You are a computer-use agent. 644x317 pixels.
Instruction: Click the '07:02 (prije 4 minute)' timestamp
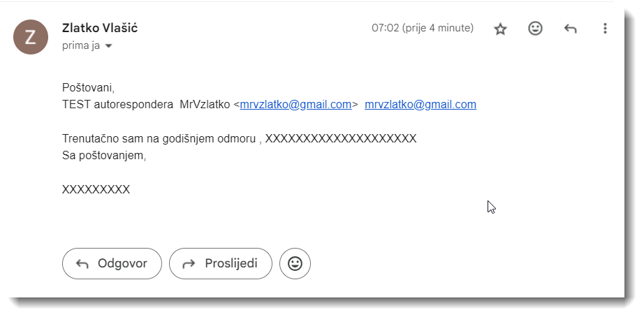point(423,28)
